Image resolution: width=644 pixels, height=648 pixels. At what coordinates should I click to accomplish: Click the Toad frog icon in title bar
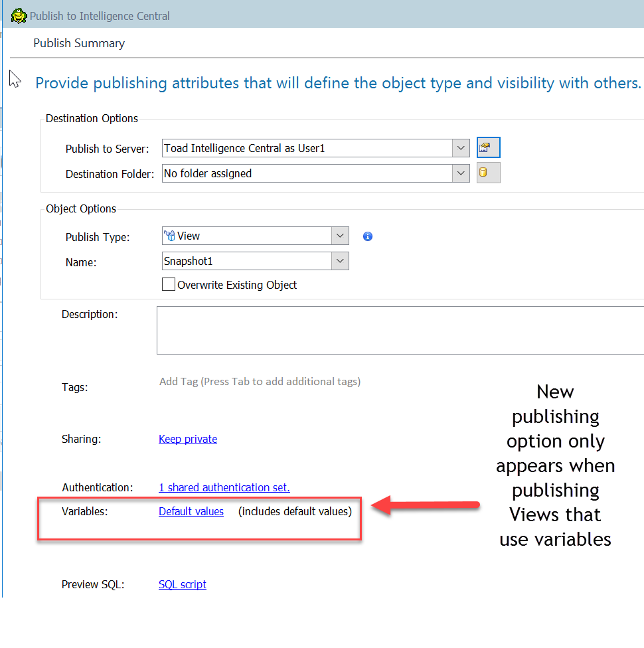pos(19,16)
